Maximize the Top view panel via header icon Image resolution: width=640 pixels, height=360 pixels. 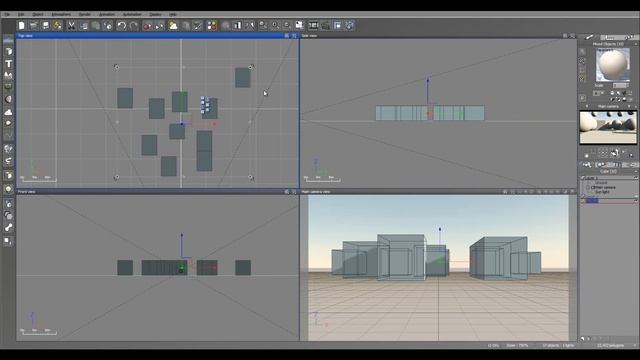[x=294, y=36]
